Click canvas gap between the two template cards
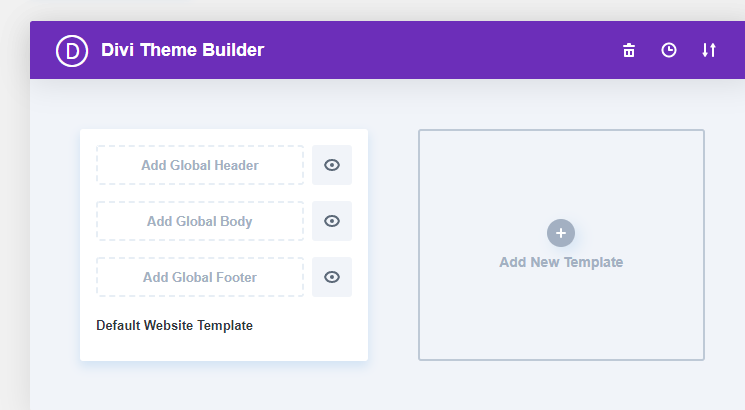The image size is (745, 410). [393, 245]
